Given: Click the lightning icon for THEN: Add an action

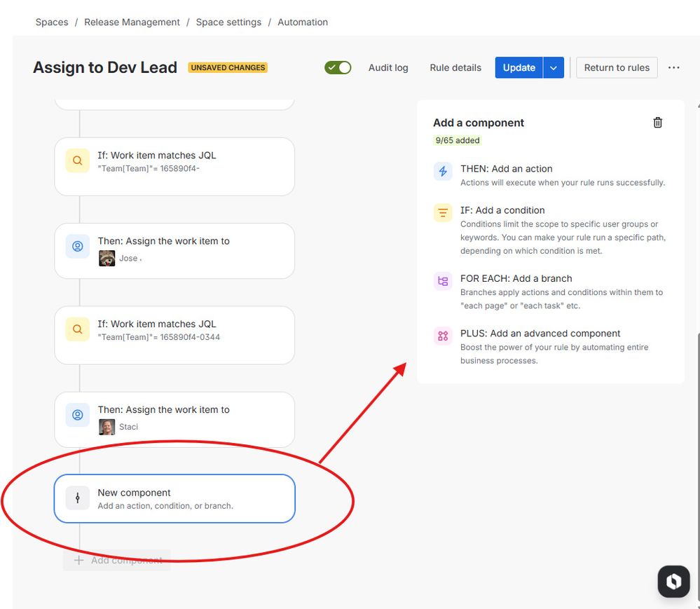Looking at the screenshot, I should pyautogui.click(x=442, y=171).
